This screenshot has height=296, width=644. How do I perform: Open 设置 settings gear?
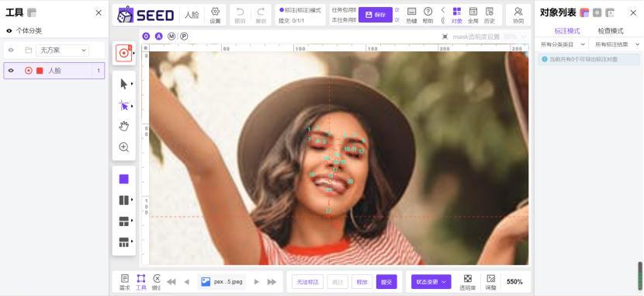tap(215, 16)
